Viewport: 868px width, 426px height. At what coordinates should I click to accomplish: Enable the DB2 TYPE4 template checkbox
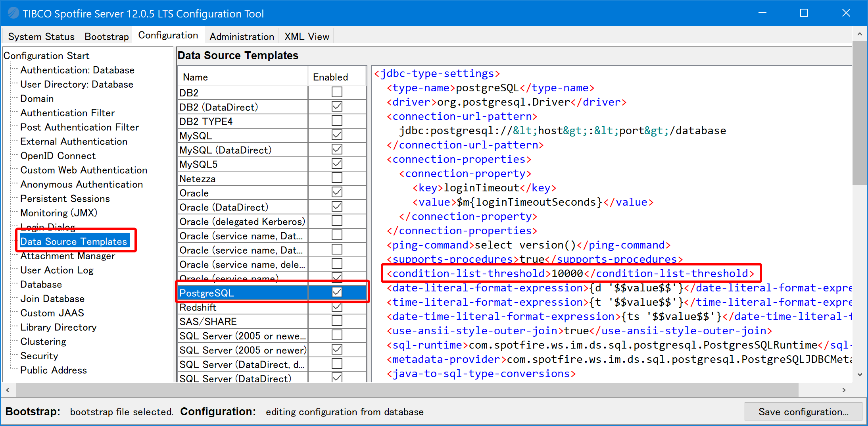tap(337, 121)
